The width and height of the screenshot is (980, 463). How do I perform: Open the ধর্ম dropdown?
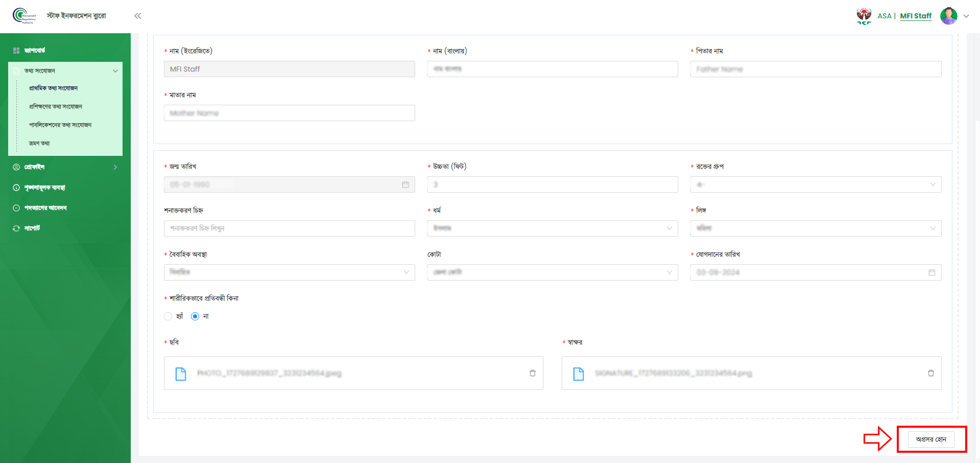[553, 228]
